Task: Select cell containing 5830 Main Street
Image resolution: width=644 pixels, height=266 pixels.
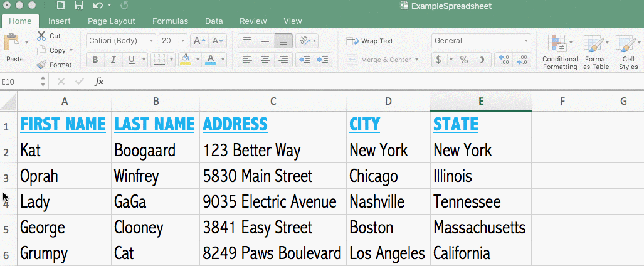Action: click(273, 176)
